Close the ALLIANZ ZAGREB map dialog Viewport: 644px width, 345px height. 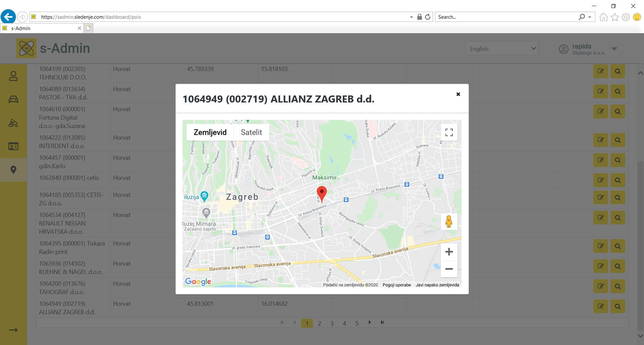point(458,94)
